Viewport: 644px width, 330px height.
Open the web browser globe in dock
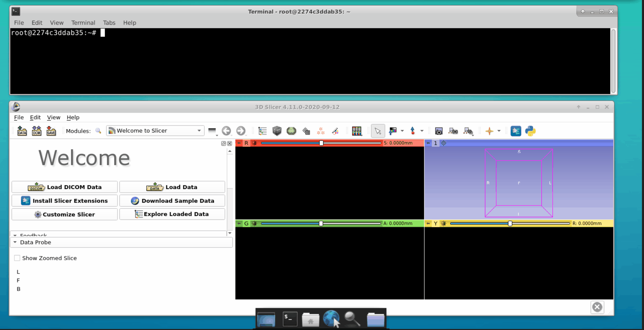[x=331, y=319]
